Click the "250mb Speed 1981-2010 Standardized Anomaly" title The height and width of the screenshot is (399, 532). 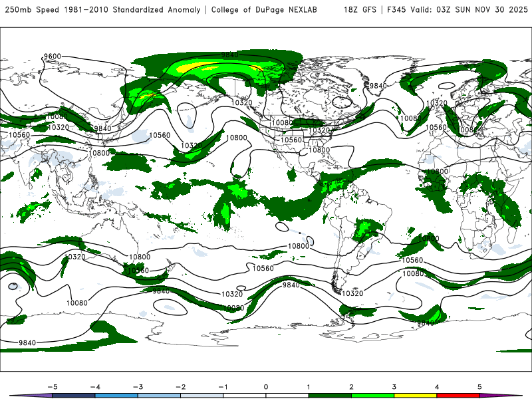click(103, 9)
